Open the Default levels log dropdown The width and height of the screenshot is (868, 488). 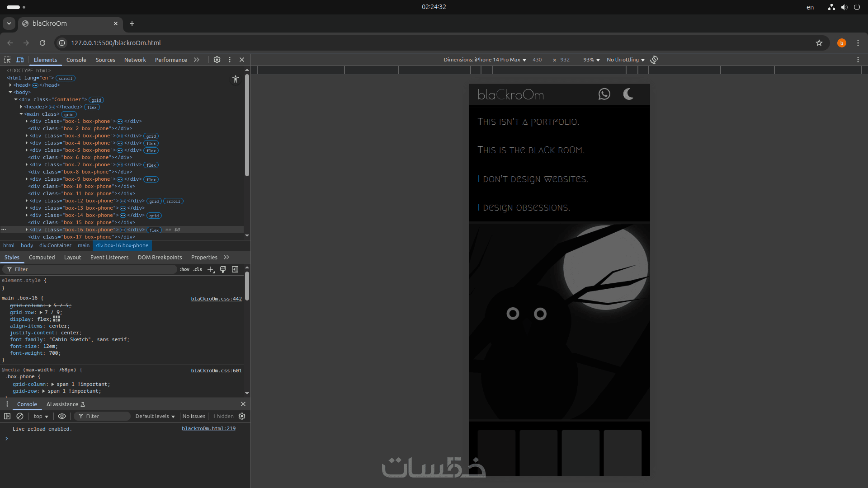(x=155, y=416)
